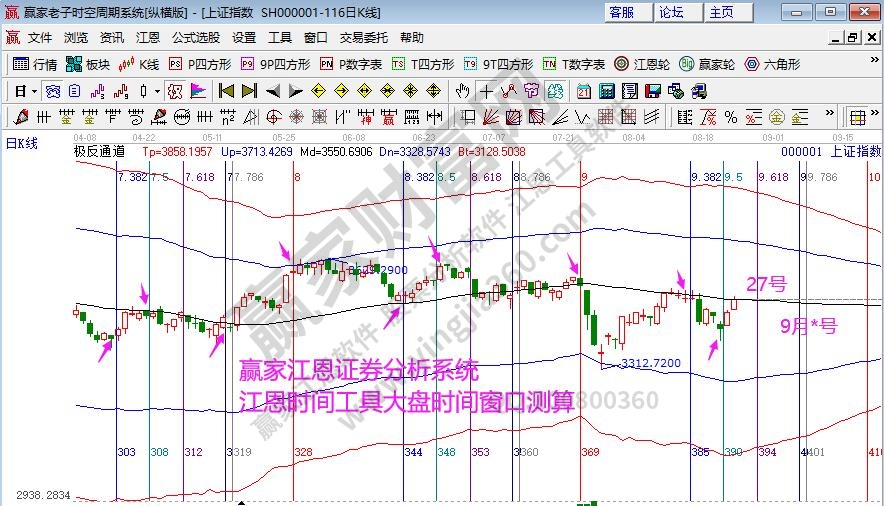
Task: Open the calendar icon showing 21
Action: coord(584,91)
